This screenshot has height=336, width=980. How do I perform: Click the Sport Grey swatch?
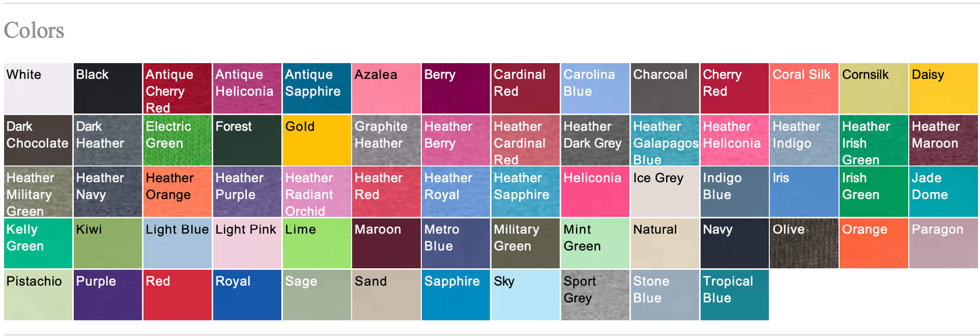[x=595, y=295]
